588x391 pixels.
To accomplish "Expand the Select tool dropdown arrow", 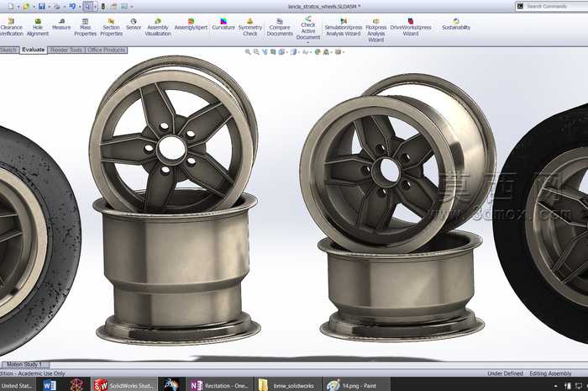I will 95,7.
